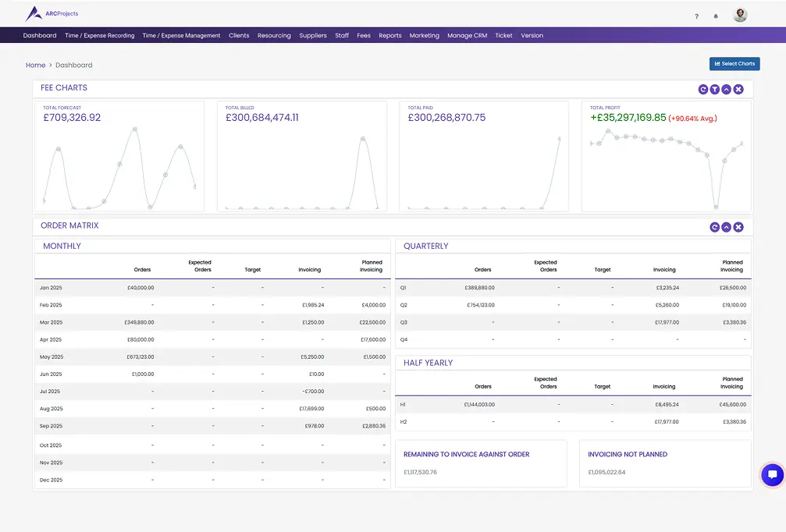Collapse the Fee Charts section
Screen dimensions: 786x532
click(x=727, y=90)
